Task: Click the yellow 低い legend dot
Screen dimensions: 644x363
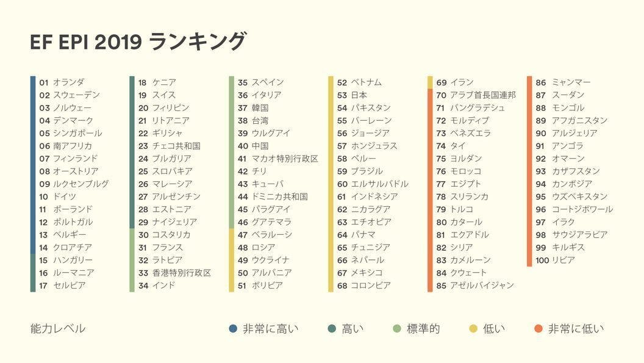Action: coord(473,329)
